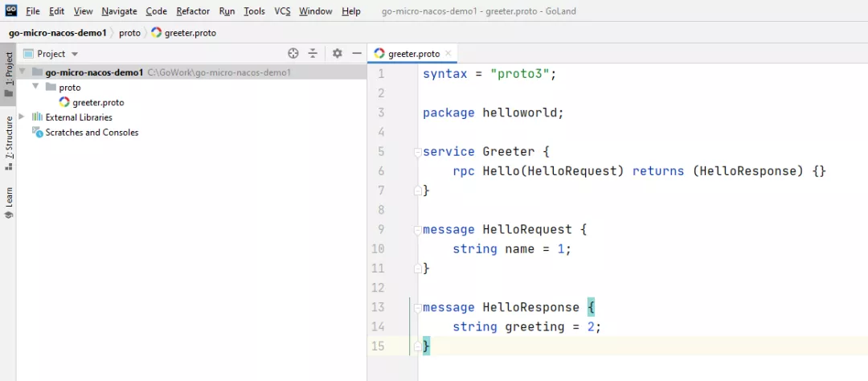Open the Project view dropdown
Image resolution: width=868 pixels, height=381 pixels.
click(75, 54)
